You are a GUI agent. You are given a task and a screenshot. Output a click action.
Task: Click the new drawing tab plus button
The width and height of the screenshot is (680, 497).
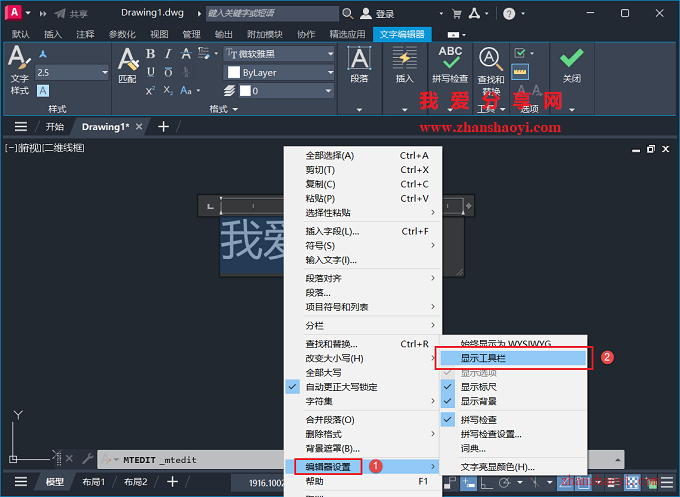pyautogui.click(x=164, y=127)
